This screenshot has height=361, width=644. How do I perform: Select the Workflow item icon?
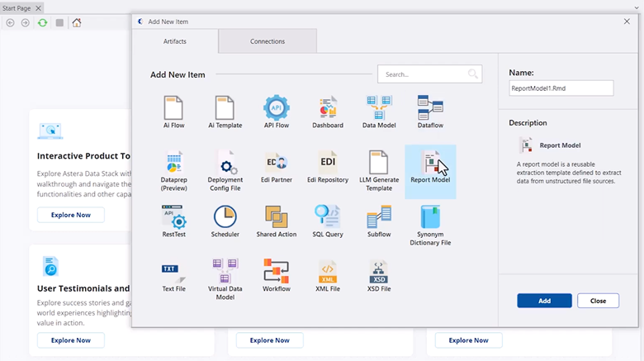point(276,271)
